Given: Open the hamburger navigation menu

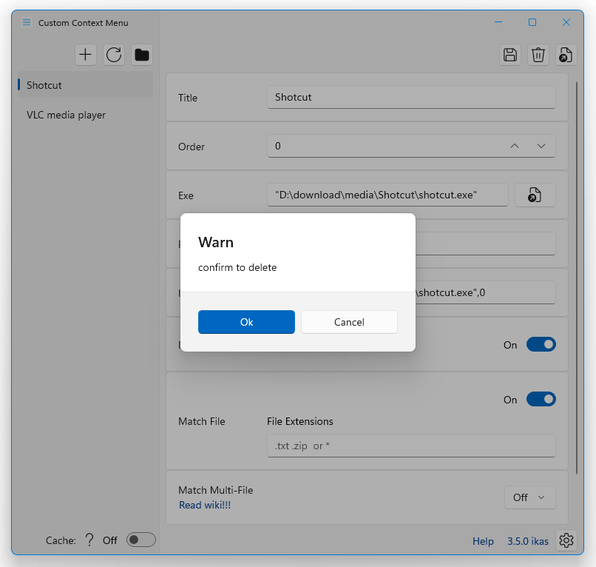Looking at the screenshot, I should 27,22.
